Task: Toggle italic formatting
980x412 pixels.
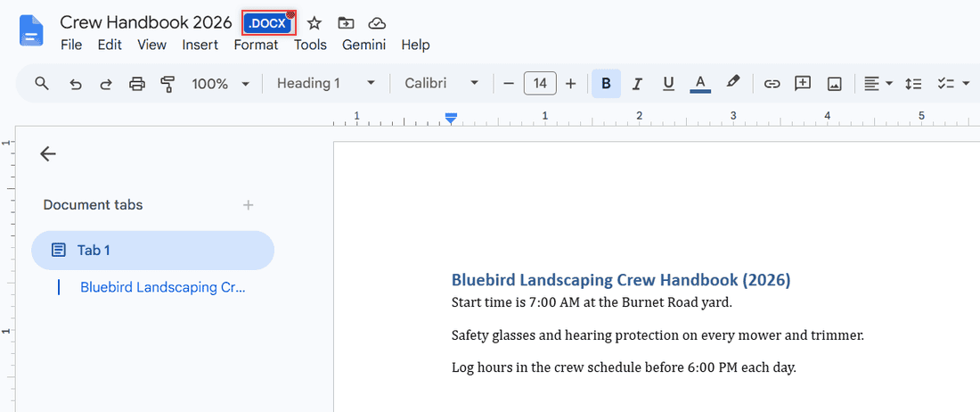Action: (x=638, y=84)
